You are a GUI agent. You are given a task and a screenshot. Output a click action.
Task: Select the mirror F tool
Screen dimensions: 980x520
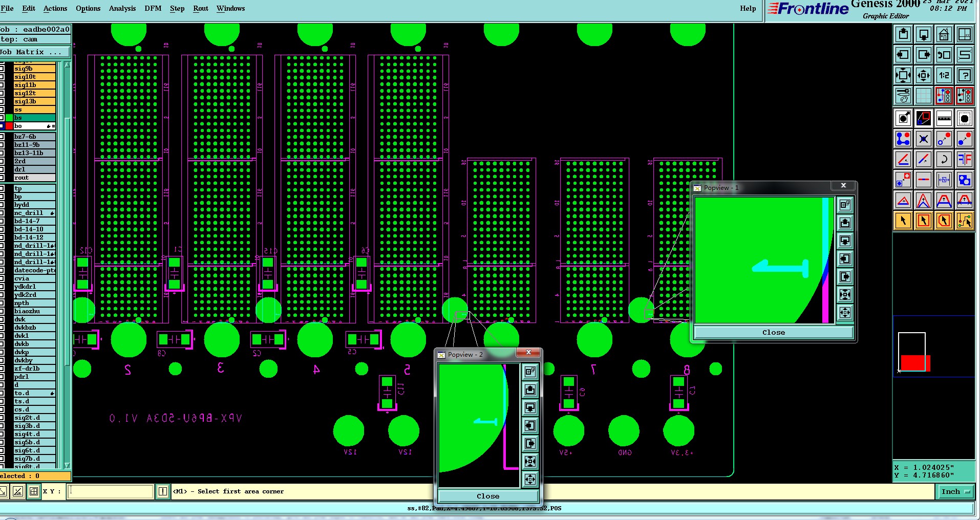tap(965, 159)
